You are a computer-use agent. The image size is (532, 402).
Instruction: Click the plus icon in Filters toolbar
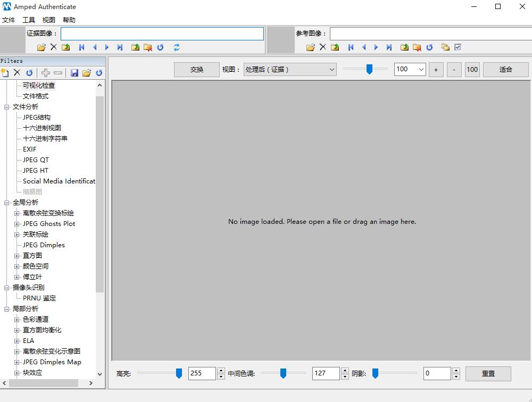click(45, 73)
